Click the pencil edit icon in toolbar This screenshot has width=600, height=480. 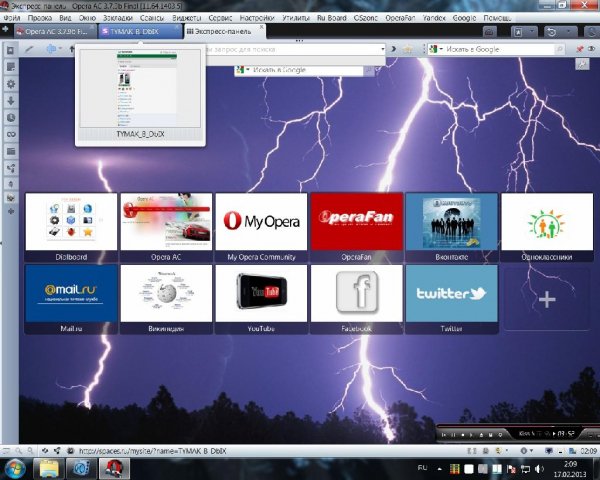pos(29,49)
